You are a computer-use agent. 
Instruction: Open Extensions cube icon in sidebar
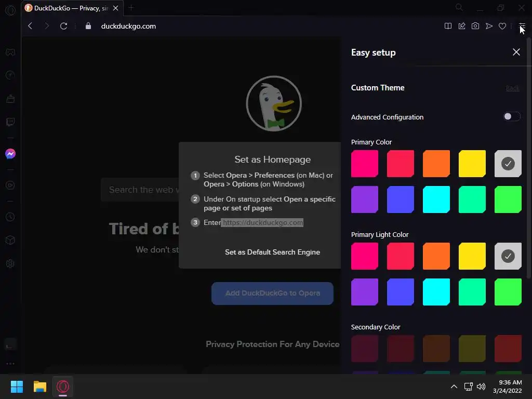(x=10, y=240)
